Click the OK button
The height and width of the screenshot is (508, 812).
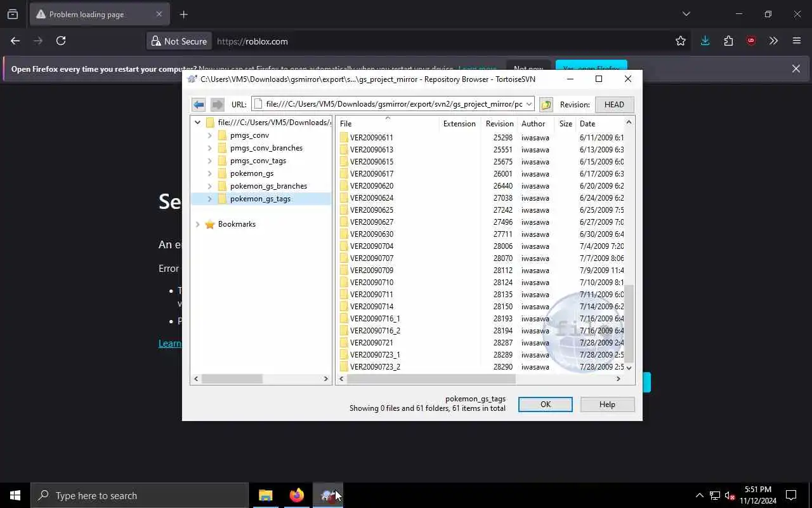pos(546,404)
